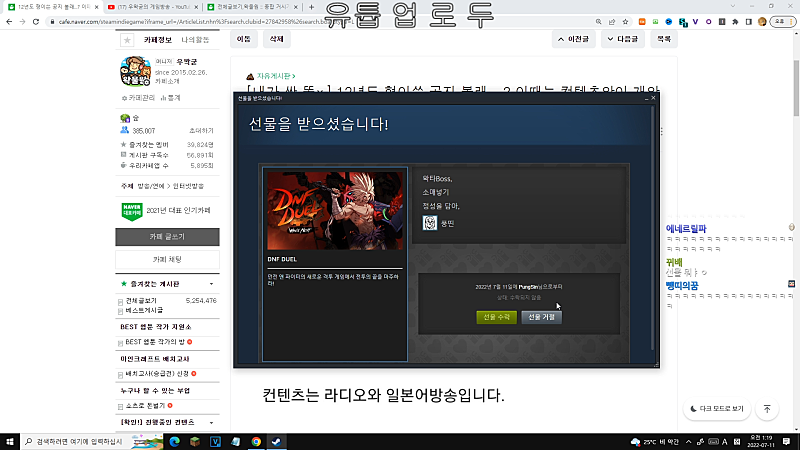800x450 pixels.
Task: Click the zoom magnifier icon in the address bar
Action: [x=598, y=22]
